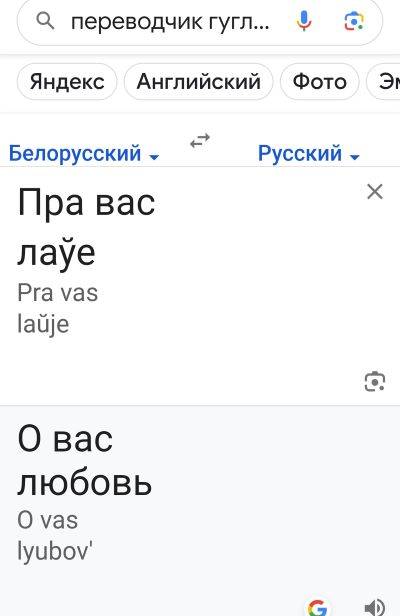Viewport: 400px width, 616px height.
Task: Edit the source text Пра вас лаўе
Action: (86, 227)
